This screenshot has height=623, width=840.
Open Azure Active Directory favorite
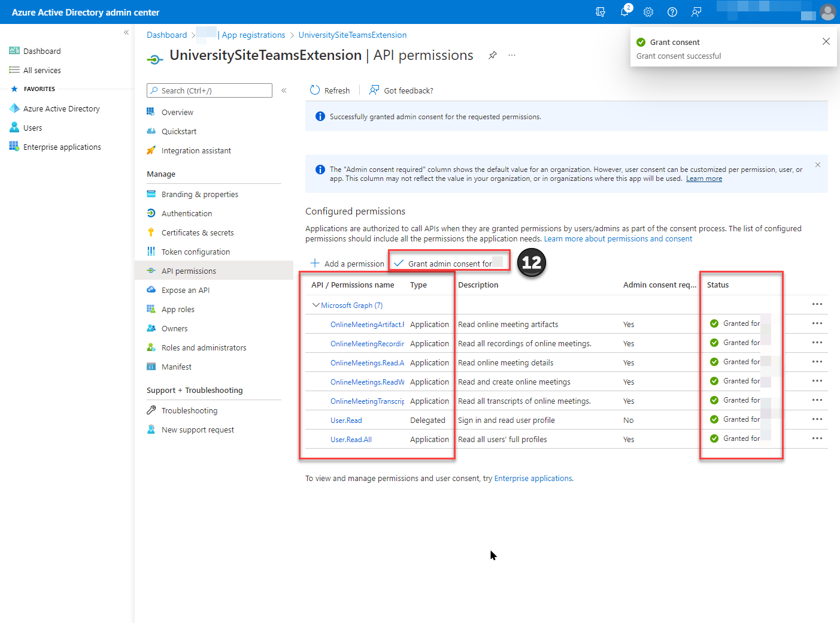[x=54, y=108]
